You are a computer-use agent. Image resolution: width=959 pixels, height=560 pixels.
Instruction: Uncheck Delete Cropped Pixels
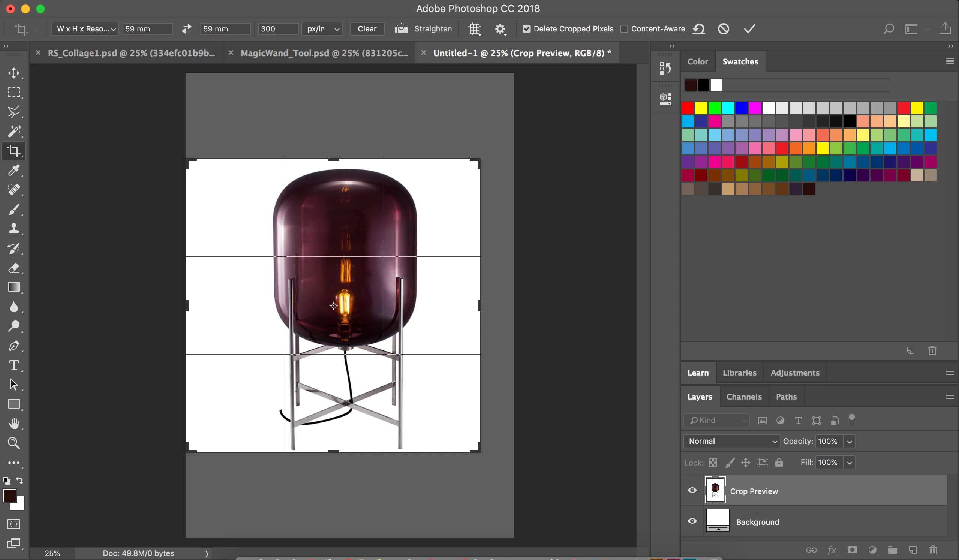point(526,29)
